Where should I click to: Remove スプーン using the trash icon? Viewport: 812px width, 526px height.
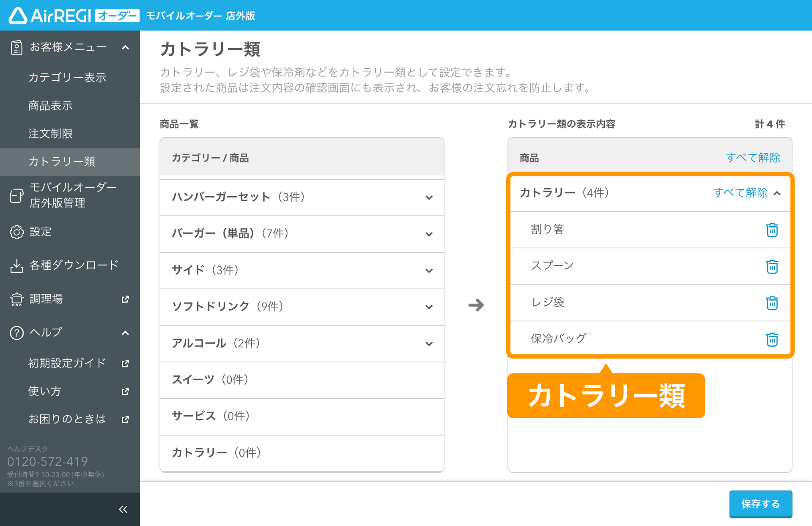[772, 266]
